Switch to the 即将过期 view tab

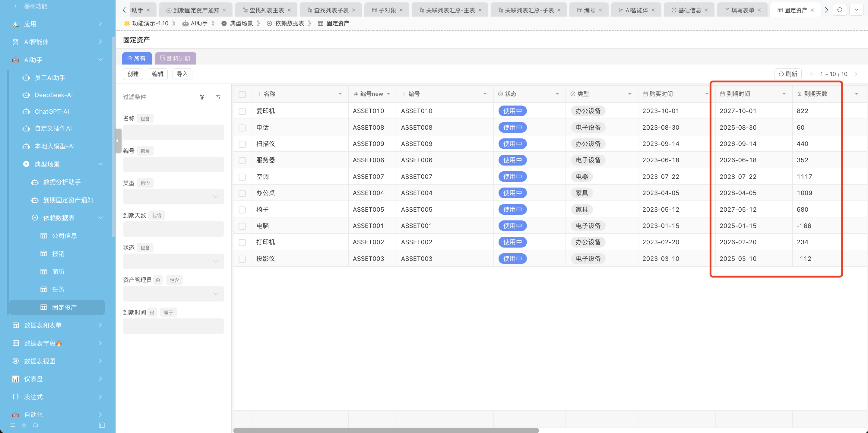175,58
